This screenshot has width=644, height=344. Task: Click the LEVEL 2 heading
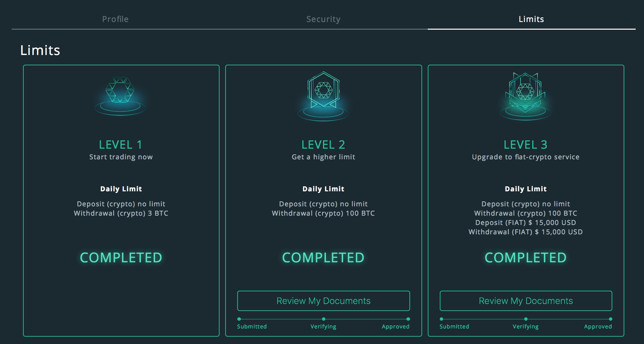tap(323, 145)
